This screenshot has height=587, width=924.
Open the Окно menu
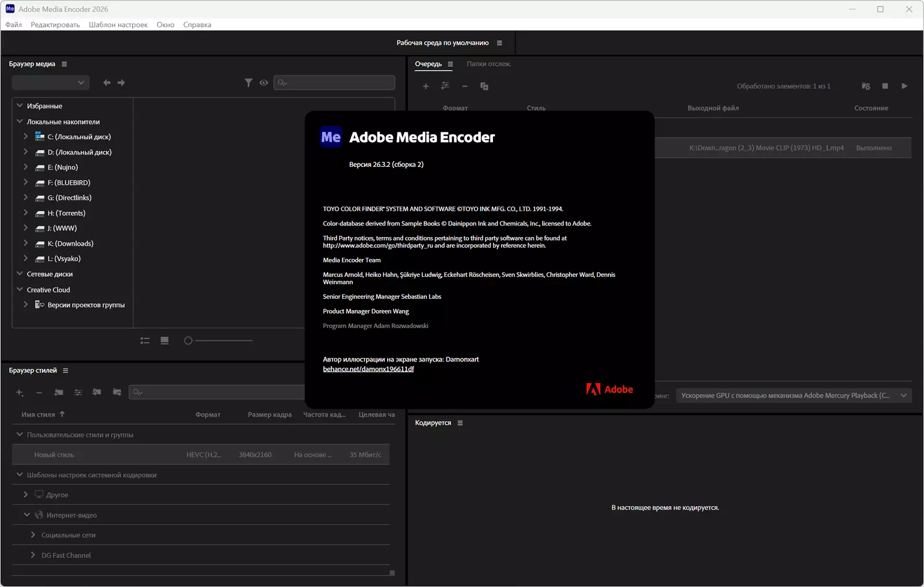(165, 25)
